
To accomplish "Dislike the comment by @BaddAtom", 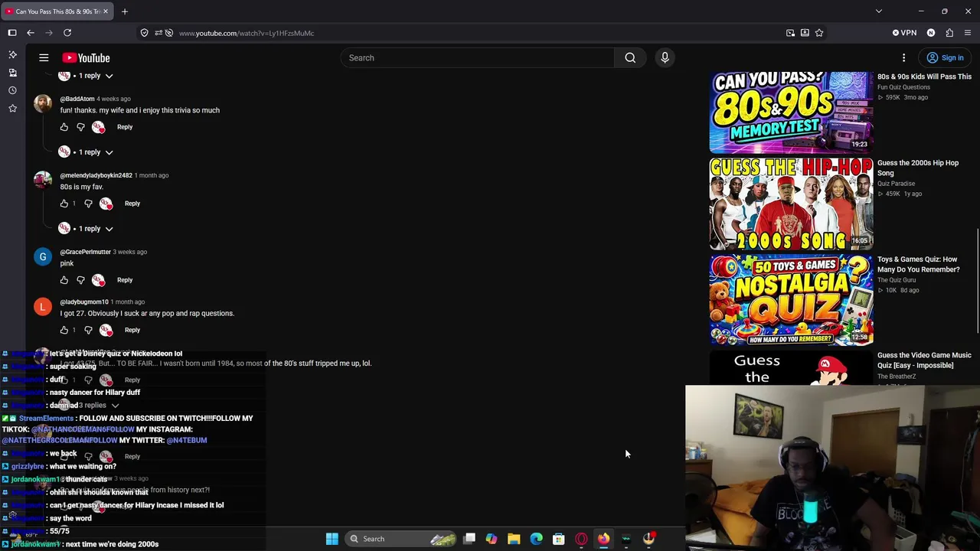I will 80,127.
